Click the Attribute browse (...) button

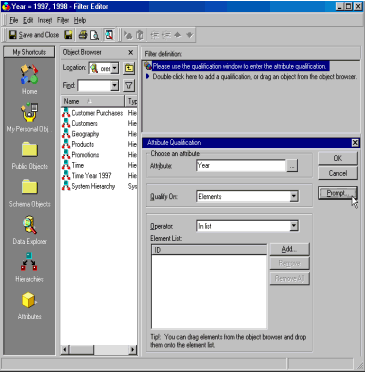(292, 166)
